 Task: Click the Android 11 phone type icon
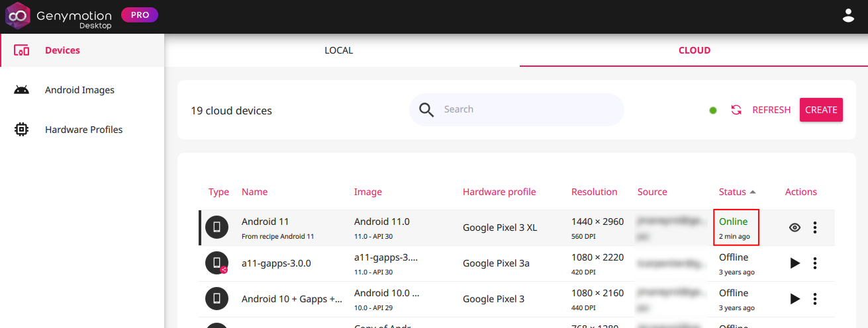pos(217,227)
